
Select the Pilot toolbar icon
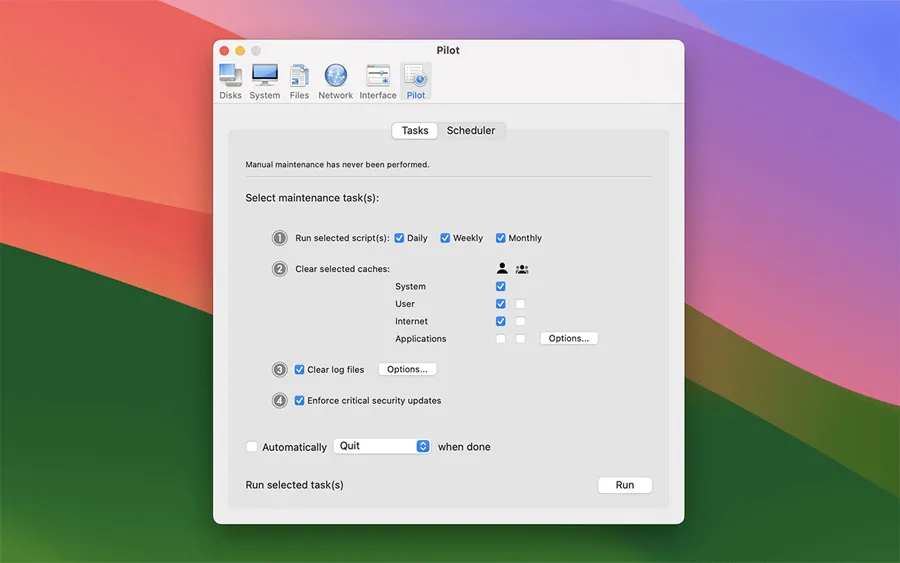pos(415,81)
